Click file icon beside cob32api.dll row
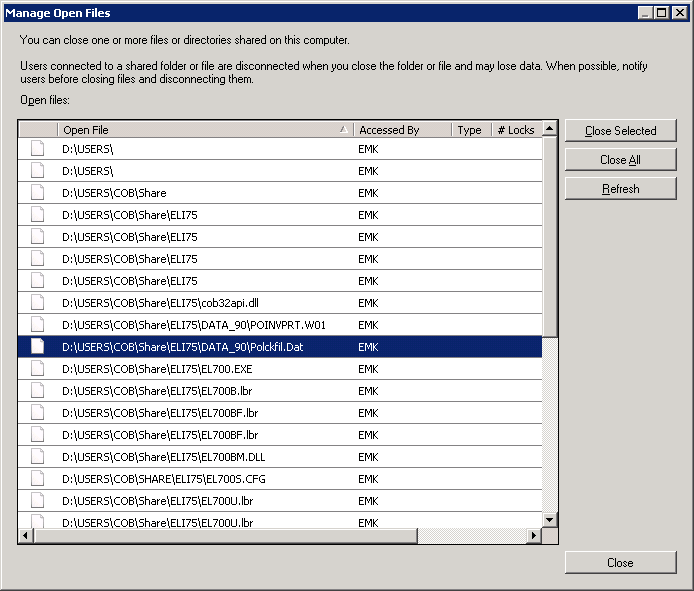Image resolution: width=694 pixels, height=591 pixels. click(x=38, y=302)
